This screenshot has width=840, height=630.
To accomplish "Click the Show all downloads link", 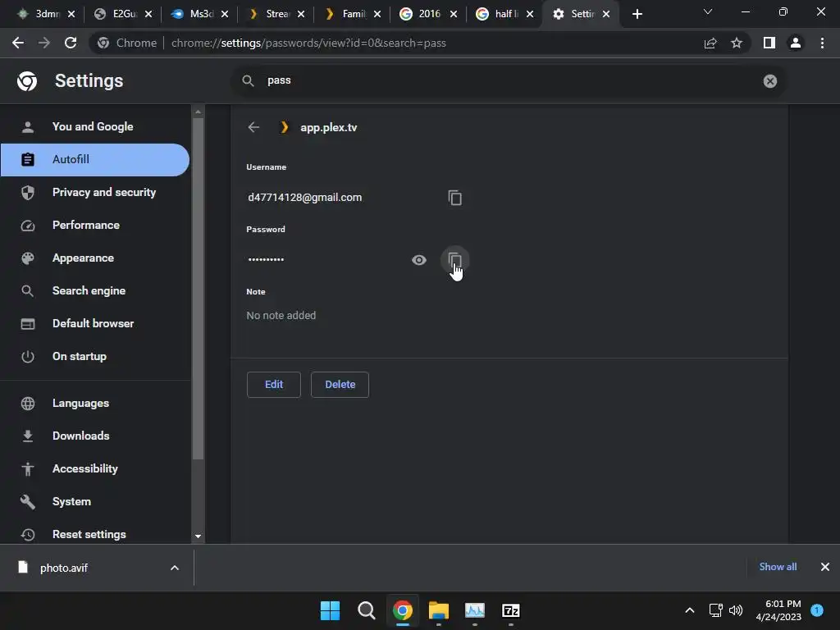I will click(778, 567).
